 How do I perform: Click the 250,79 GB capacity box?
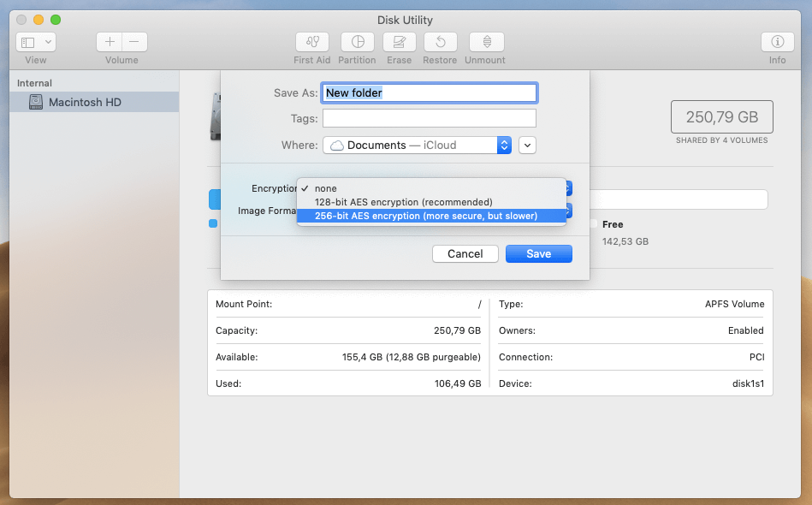coord(721,117)
